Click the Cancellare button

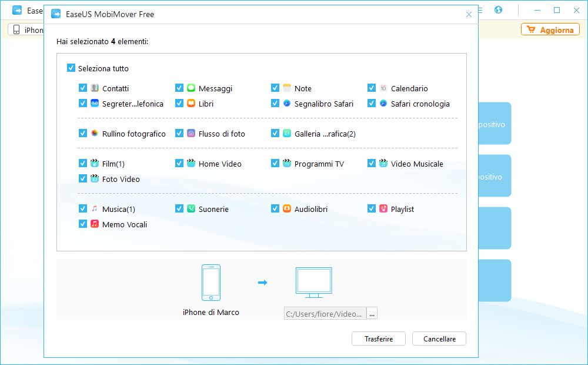(x=439, y=339)
